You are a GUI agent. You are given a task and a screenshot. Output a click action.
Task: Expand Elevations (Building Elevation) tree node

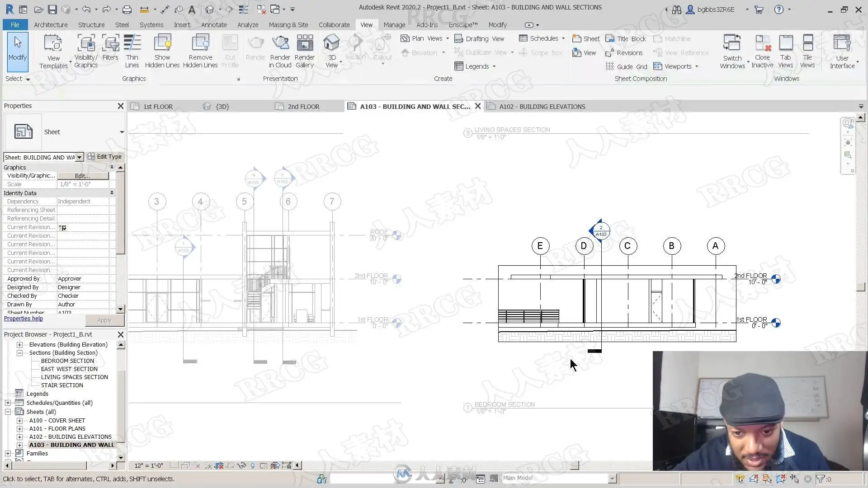pos(19,345)
